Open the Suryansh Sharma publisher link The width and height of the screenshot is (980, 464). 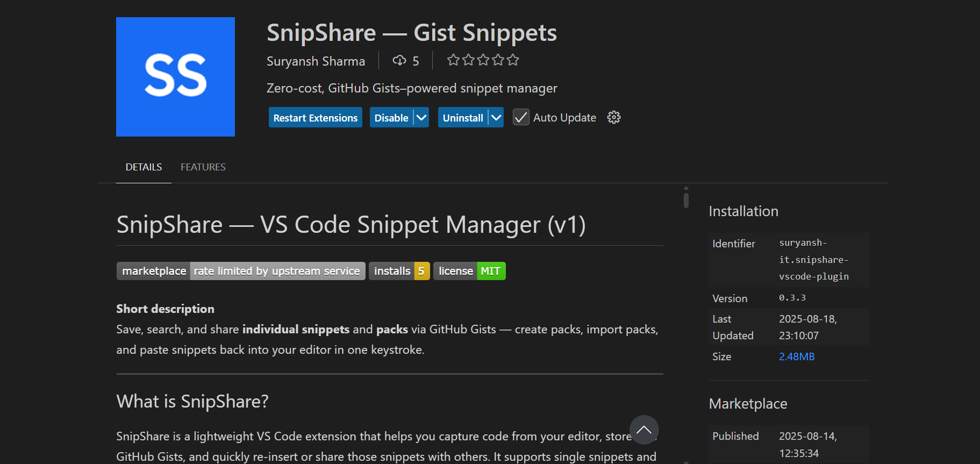[316, 61]
